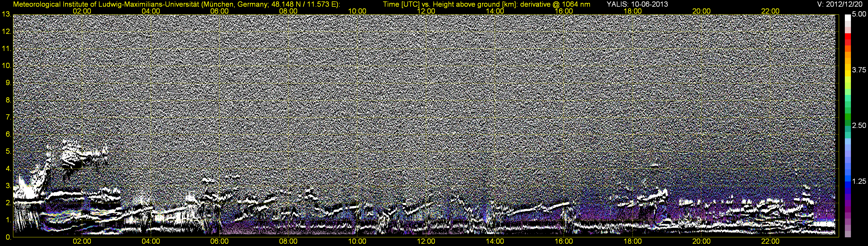This screenshot has width=868, height=246.
Task: Click the 16:00 label on the bottom time axis
Action: (x=564, y=242)
